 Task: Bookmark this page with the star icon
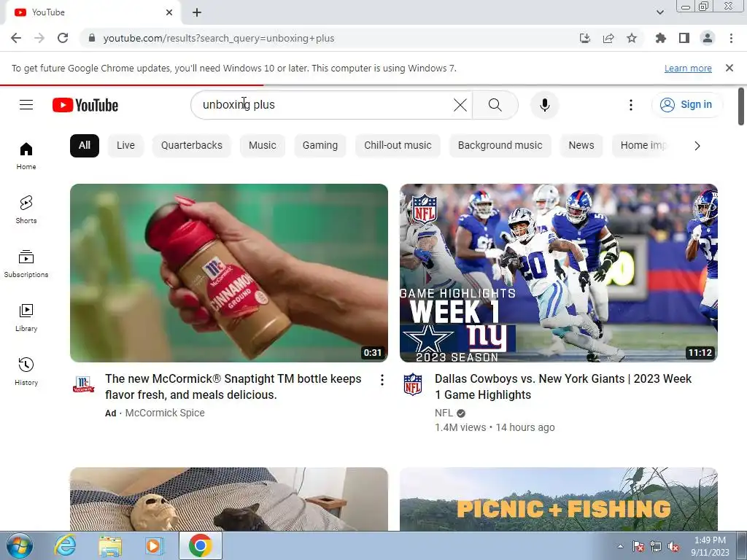[632, 38]
